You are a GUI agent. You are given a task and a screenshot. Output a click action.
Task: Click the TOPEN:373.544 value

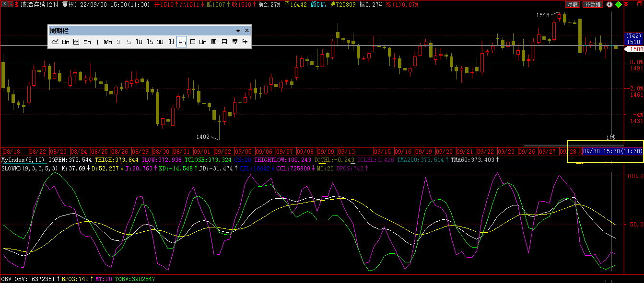tap(70, 159)
